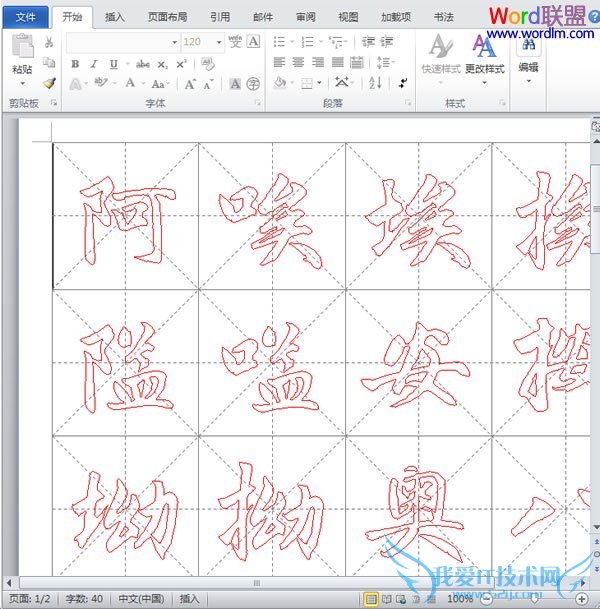Image resolution: width=600 pixels, height=609 pixels.
Task: Open Change Case Aa menu
Action: (x=158, y=84)
